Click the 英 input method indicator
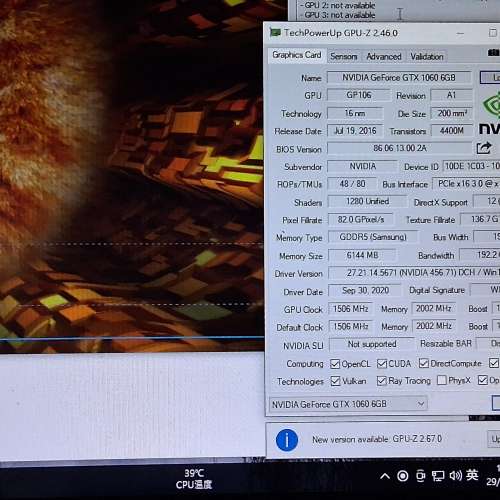This screenshot has width=500, height=500. pos(472,475)
